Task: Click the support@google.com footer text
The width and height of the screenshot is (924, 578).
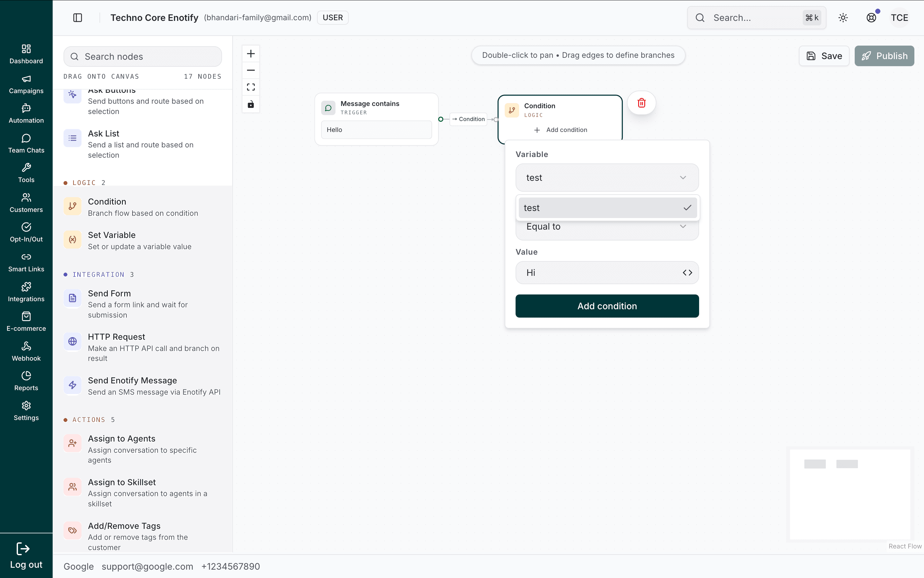Action: 147,566
